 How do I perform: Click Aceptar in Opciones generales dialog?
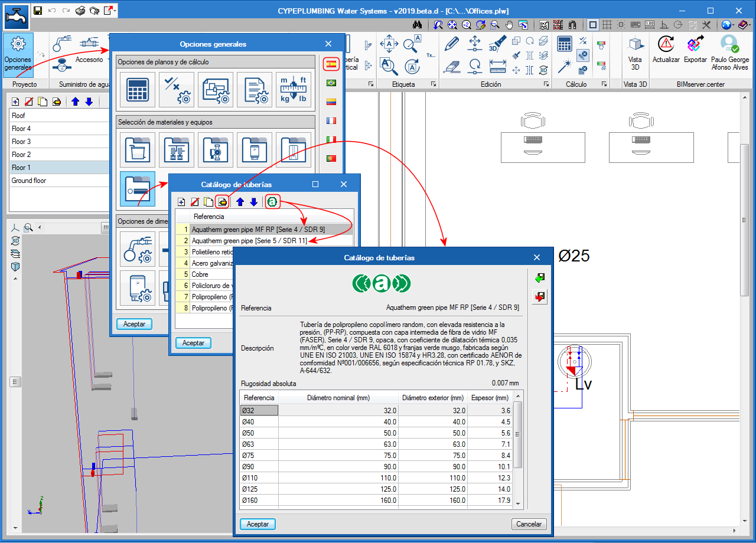coord(134,324)
